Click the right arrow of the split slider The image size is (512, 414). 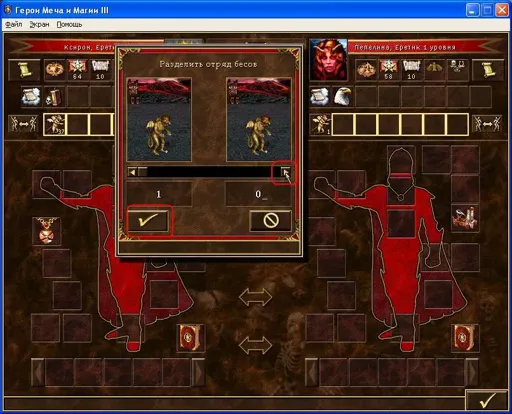pyautogui.click(x=285, y=172)
